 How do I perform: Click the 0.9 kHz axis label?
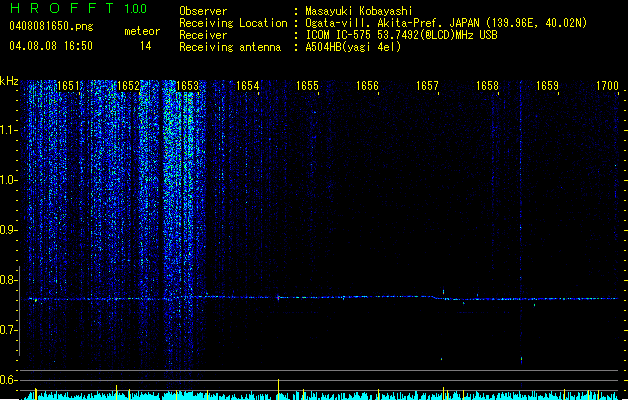click(x=7, y=230)
